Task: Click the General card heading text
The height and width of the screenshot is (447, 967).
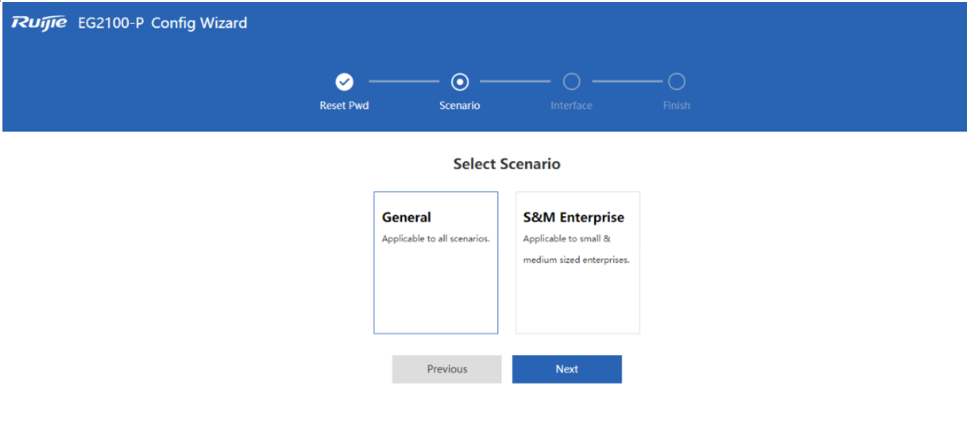Action: click(406, 218)
